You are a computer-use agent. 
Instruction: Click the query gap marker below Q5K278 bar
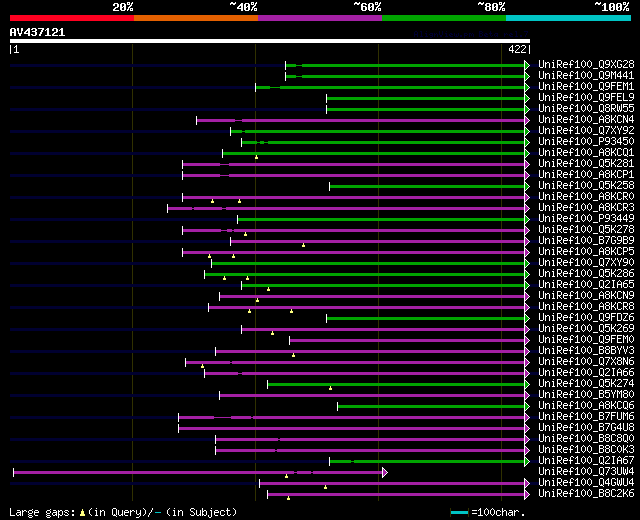click(245, 234)
